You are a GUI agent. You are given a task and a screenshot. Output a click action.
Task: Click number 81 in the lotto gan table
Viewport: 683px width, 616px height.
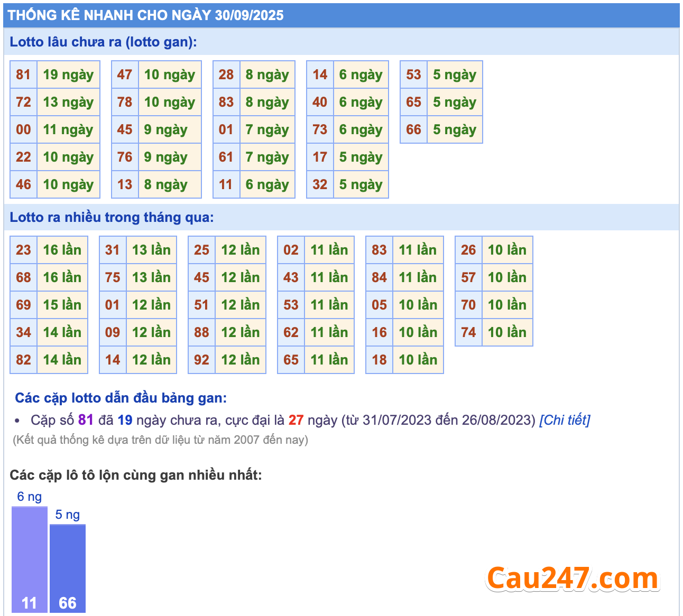(x=23, y=74)
